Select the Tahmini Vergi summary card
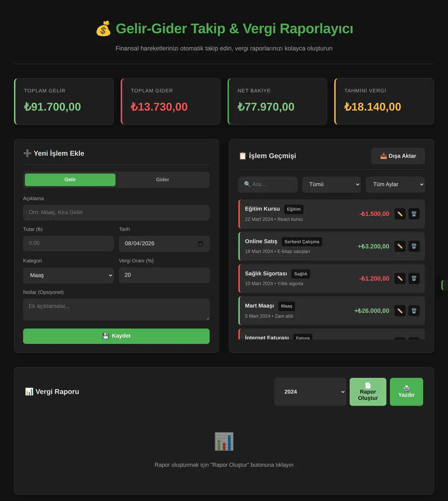Viewport: 448px width, 501px height. [384, 102]
